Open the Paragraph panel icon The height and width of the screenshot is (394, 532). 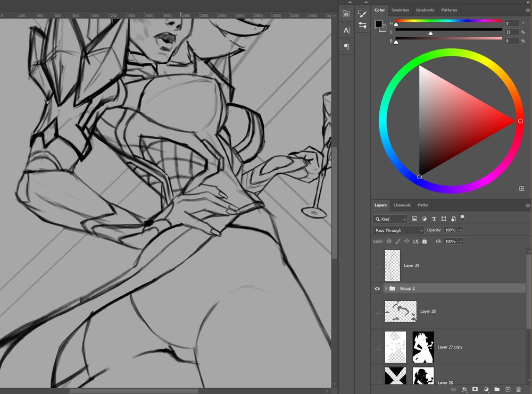346,46
